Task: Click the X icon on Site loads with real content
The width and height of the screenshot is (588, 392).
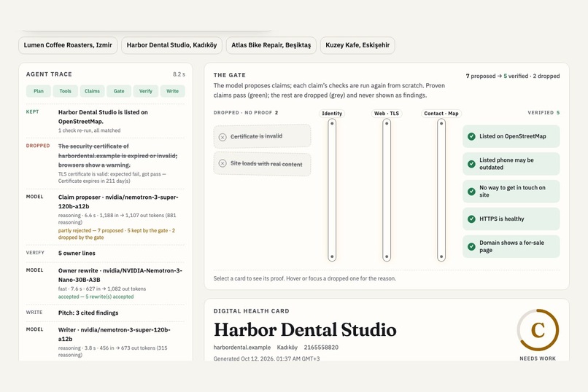Action: click(x=223, y=163)
